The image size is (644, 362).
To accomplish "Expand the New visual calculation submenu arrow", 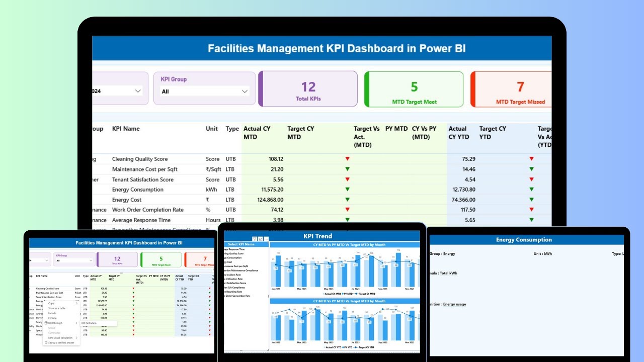I will click(x=76, y=338).
